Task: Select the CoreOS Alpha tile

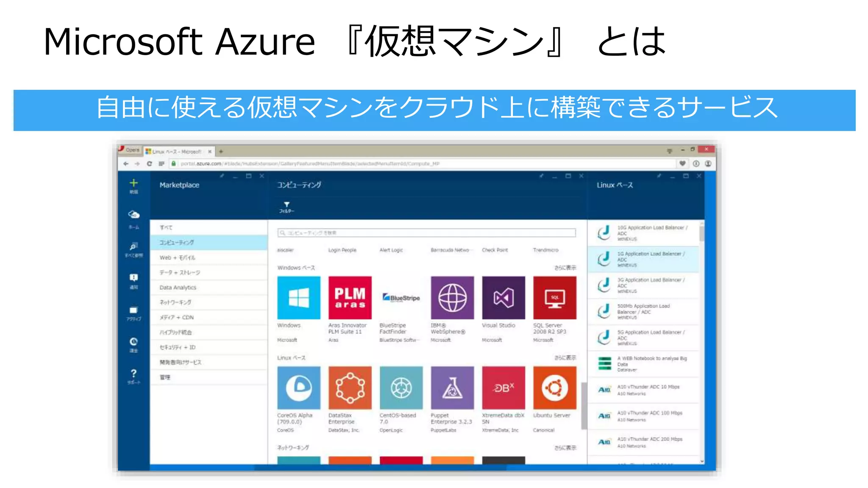Action: pos(299,388)
